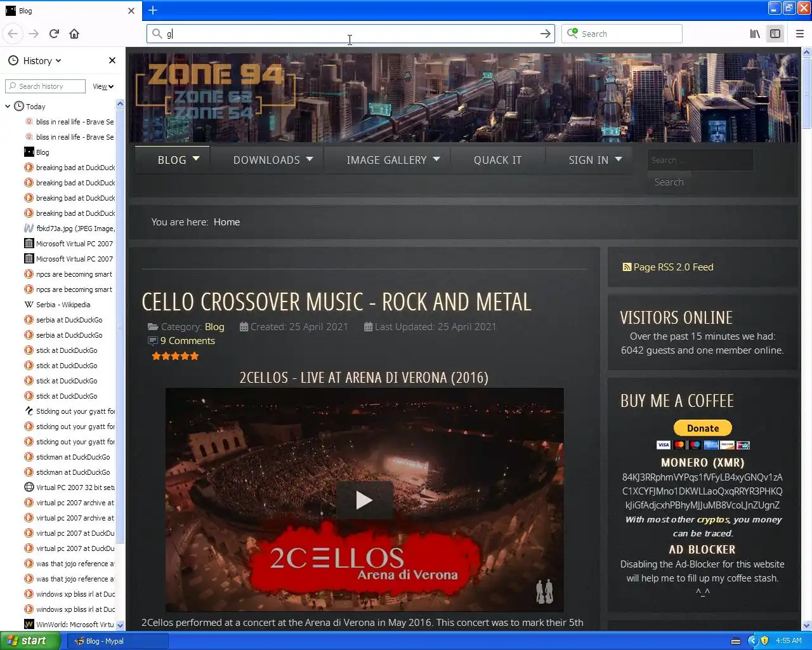Click the five-star article rating
Screen dimensions: 812x650
point(175,356)
